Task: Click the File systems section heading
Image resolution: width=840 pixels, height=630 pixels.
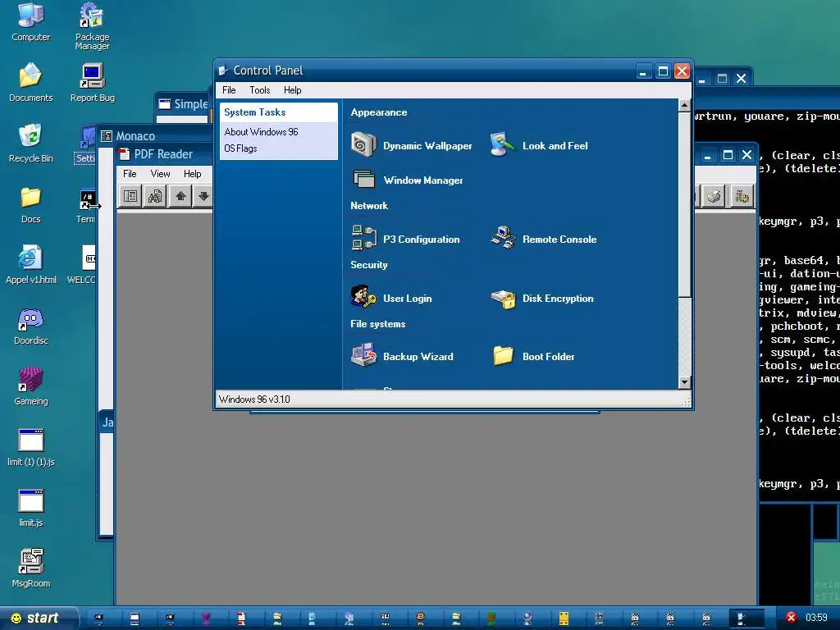Action: tap(377, 323)
